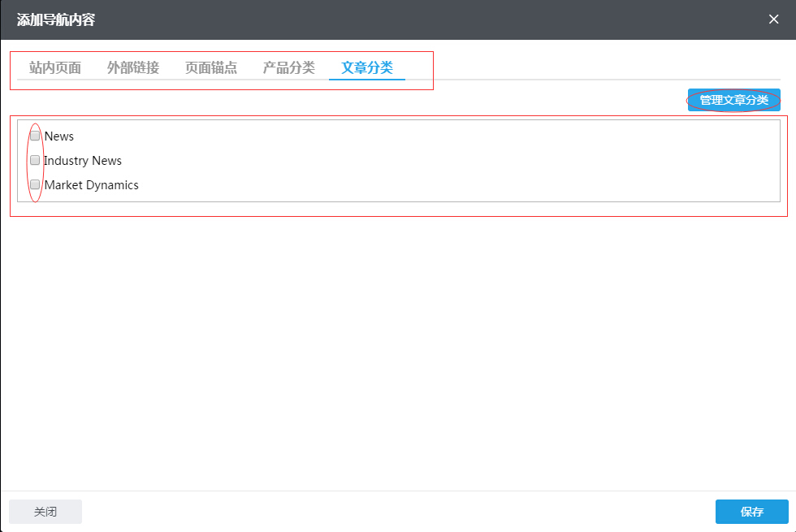Open 管理文章分类 to manage categories
Screen dimensions: 796x532
733,100
